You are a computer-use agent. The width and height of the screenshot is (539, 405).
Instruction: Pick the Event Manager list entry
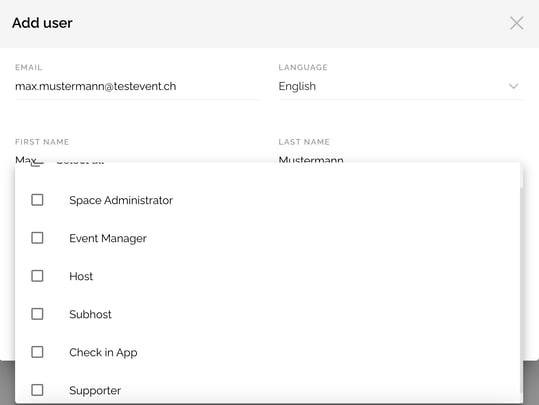click(x=108, y=239)
